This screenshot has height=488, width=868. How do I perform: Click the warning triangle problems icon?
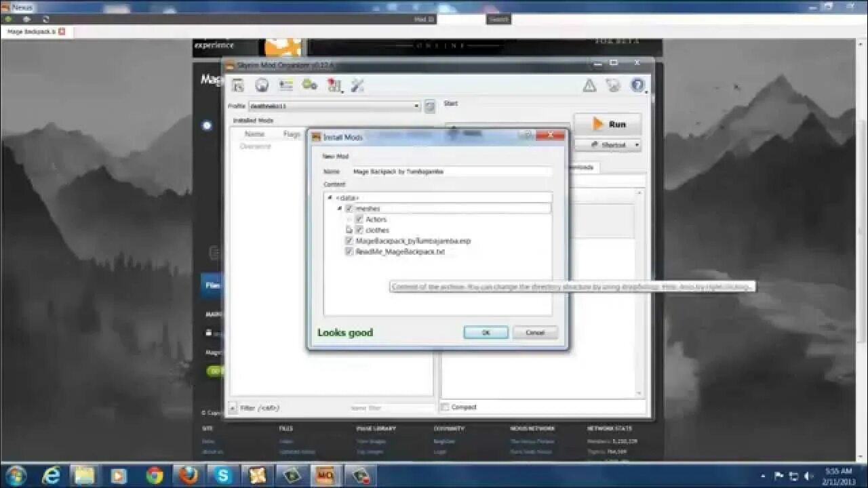[x=589, y=85]
